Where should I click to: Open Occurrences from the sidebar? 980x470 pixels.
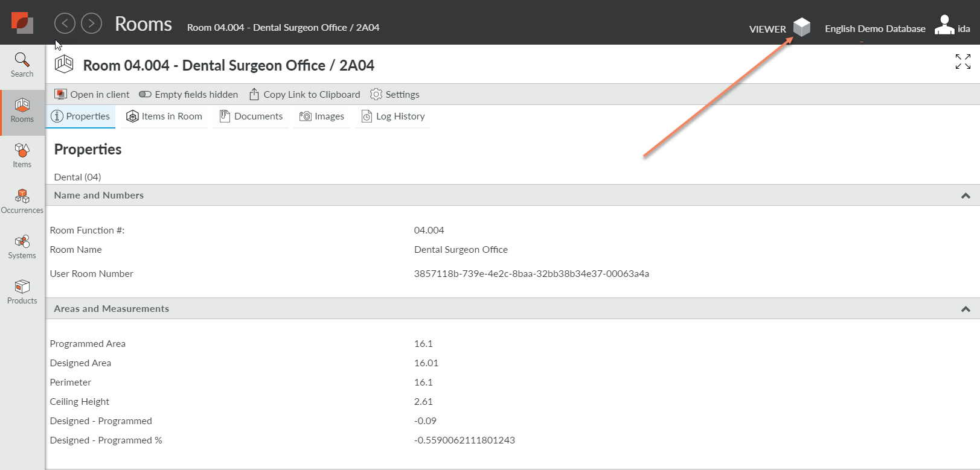tap(22, 201)
